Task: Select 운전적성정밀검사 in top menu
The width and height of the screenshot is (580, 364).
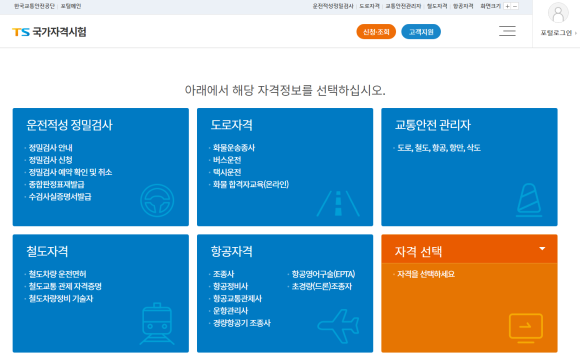Action: [x=333, y=6]
